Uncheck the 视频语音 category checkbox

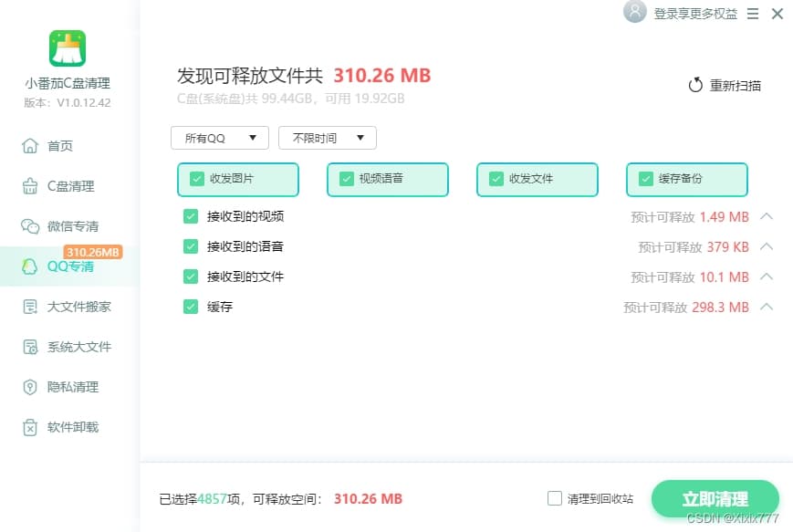click(x=347, y=179)
